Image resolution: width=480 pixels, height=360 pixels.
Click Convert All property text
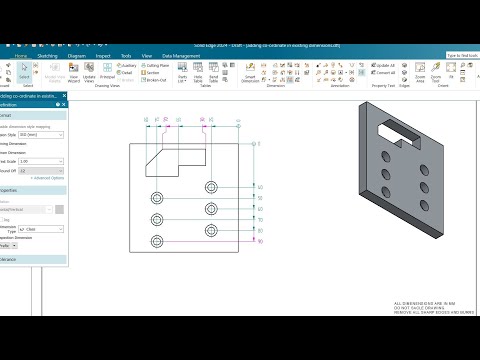[383, 72]
